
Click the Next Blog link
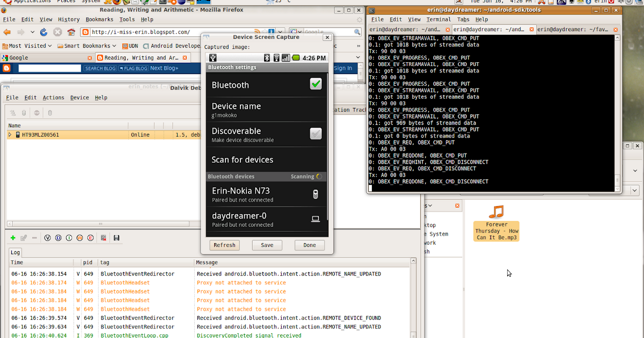[x=164, y=68]
